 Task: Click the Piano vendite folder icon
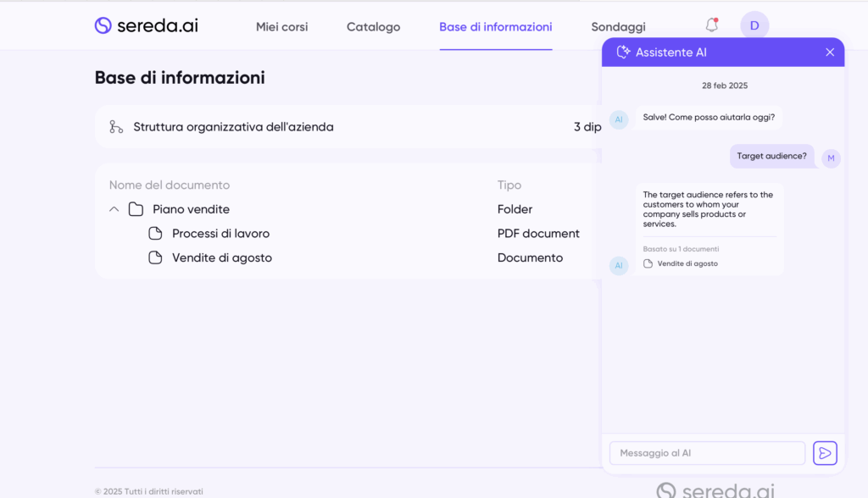click(136, 209)
